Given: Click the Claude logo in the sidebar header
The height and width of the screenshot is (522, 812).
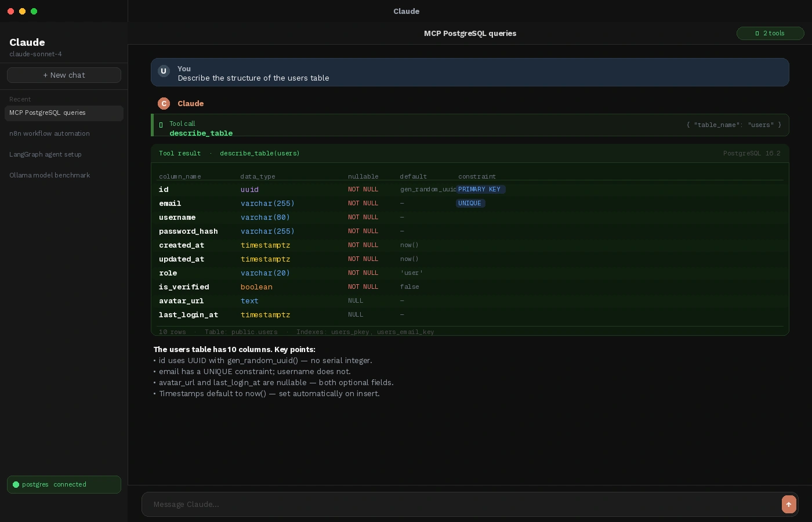Looking at the screenshot, I should point(27,42).
